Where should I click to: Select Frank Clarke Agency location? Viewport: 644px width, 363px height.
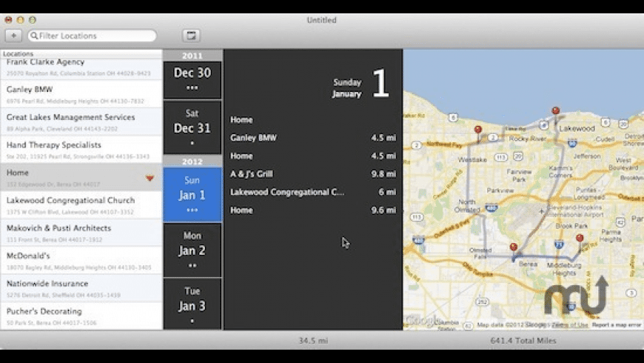point(81,67)
